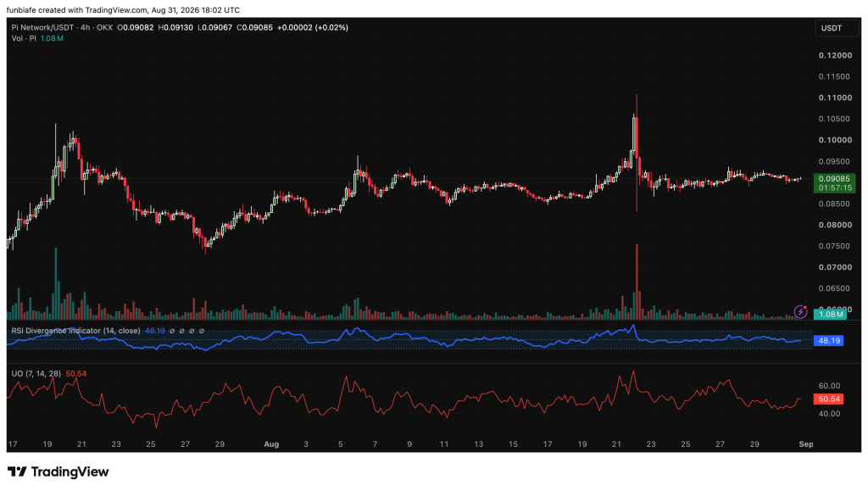Click the 11 date label on time axis
Viewport: 868px width, 491px height.
point(444,444)
